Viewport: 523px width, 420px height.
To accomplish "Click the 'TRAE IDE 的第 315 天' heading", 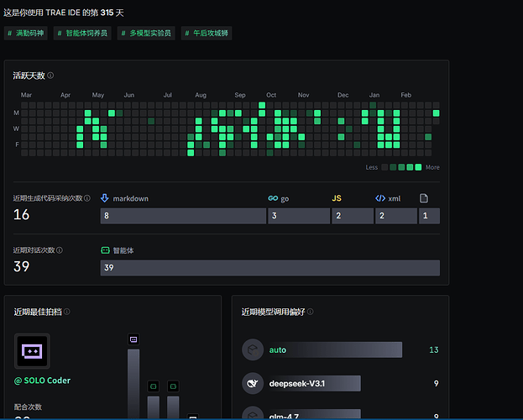I will (x=85, y=13).
